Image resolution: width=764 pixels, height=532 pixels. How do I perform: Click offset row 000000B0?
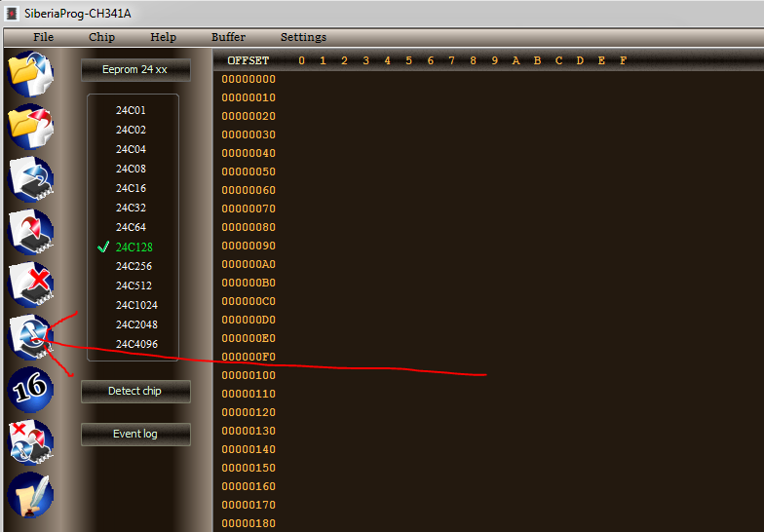tap(248, 283)
